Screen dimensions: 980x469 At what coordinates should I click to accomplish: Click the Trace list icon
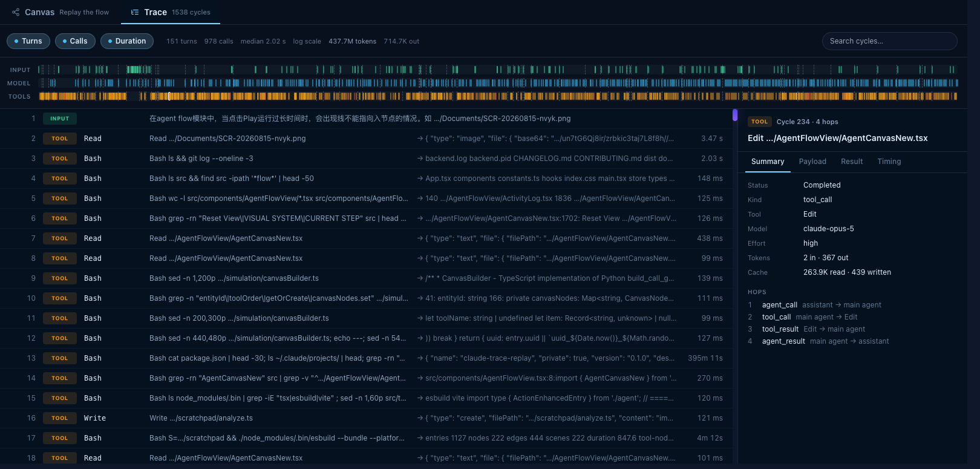coord(135,12)
